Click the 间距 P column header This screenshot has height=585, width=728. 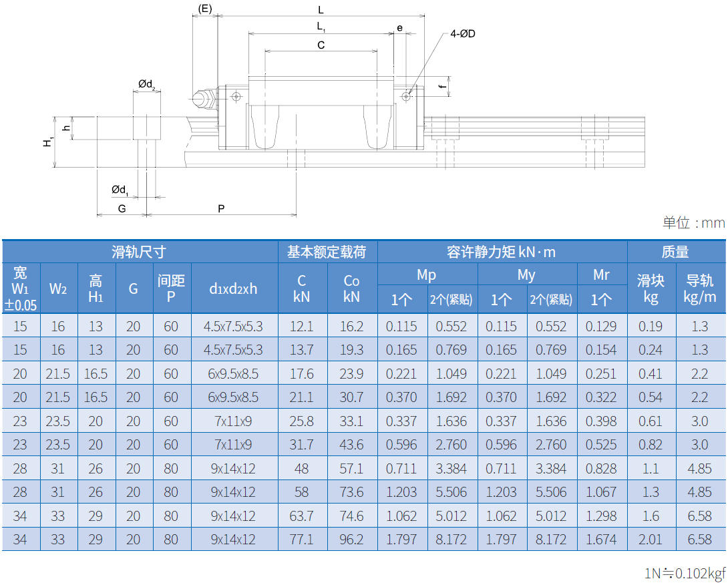(171, 288)
